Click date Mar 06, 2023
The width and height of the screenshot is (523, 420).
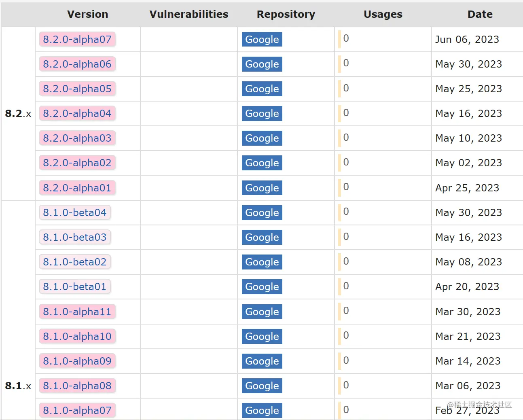pyautogui.click(x=468, y=386)
